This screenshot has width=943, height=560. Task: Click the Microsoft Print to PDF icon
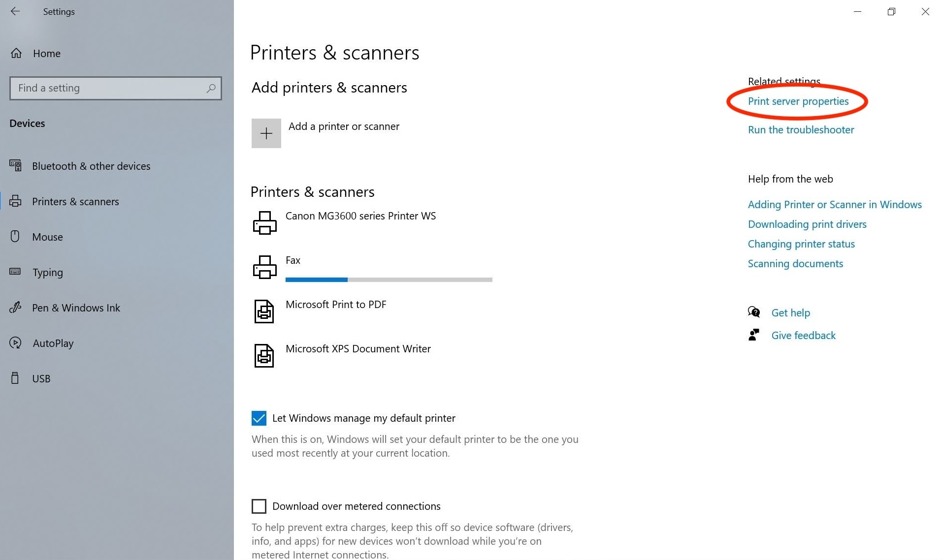tap(264, 311)
